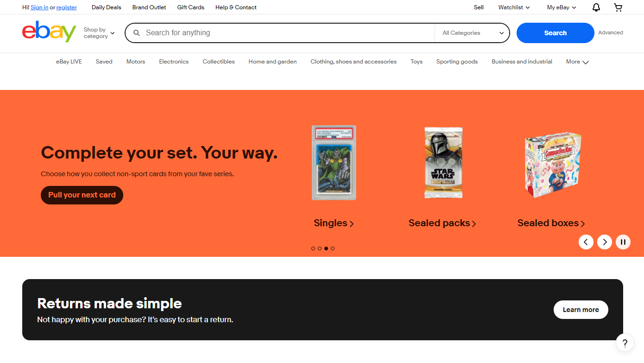Click the blue Search button
The image size is (644, 363).
pos(555,33)
